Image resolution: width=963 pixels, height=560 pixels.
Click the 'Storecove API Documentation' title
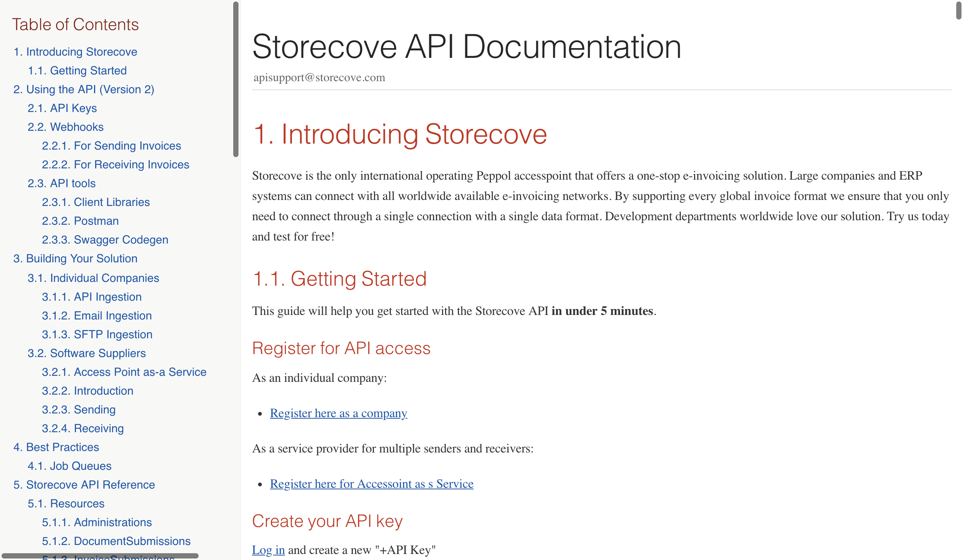point(466,47)
